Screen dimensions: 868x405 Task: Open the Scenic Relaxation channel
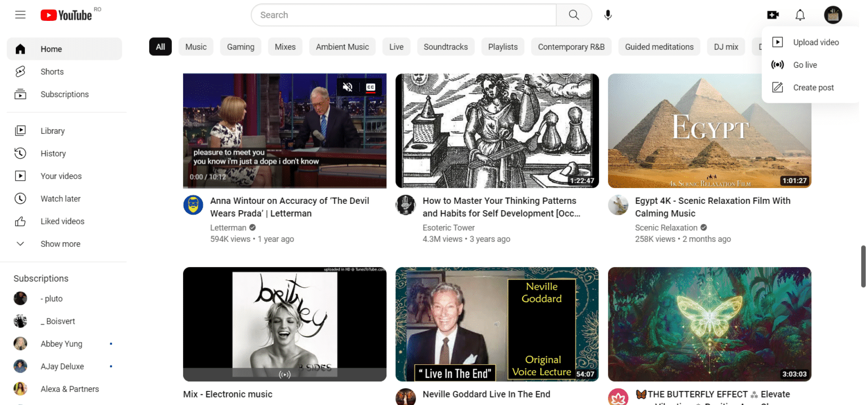coord(667,227)
